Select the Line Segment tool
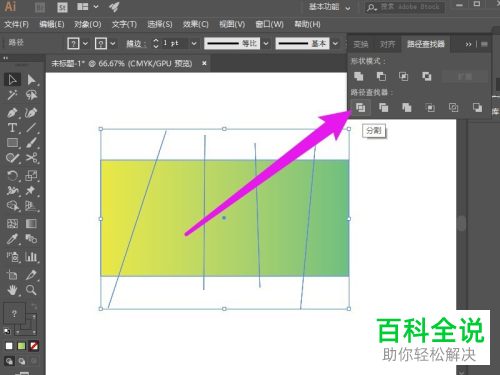Viewport: 500px width, 375px height. pos(32,128)
